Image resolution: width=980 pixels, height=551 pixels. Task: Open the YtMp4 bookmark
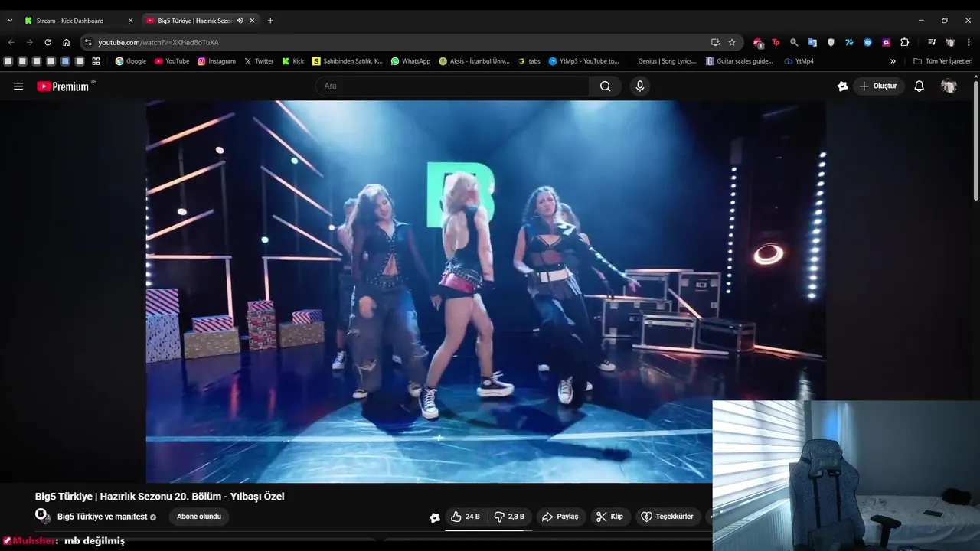click(799, 61)
